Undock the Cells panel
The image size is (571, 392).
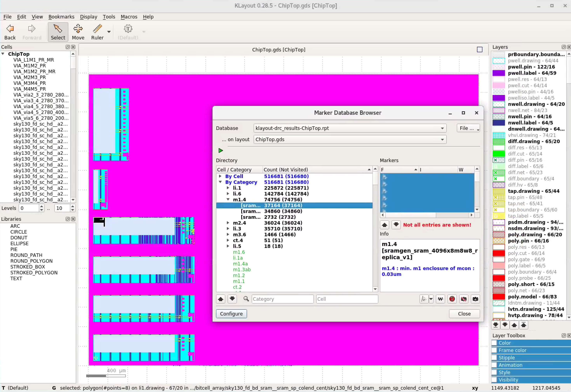[68, 47]
